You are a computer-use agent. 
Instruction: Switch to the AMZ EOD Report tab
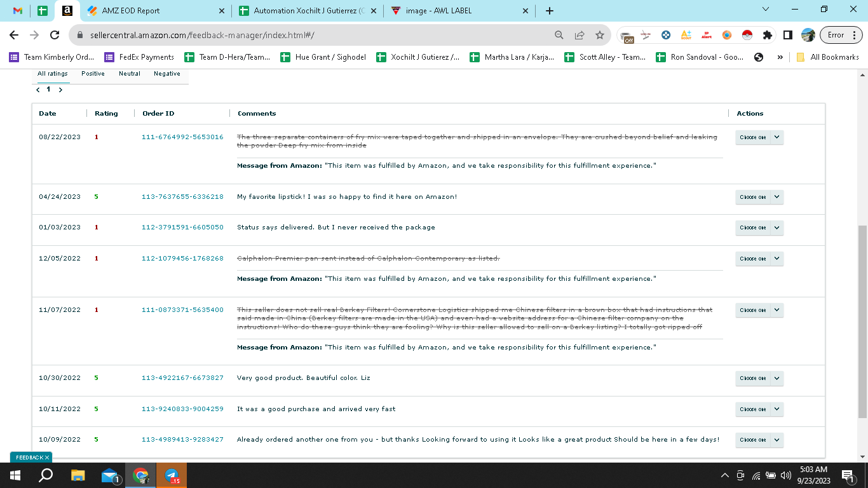coord(154,11)
